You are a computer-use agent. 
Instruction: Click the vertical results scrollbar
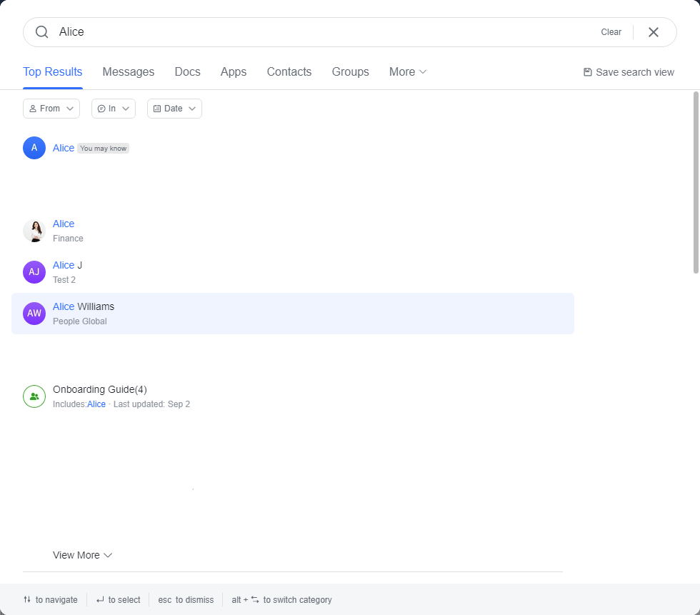pos(696,182)
